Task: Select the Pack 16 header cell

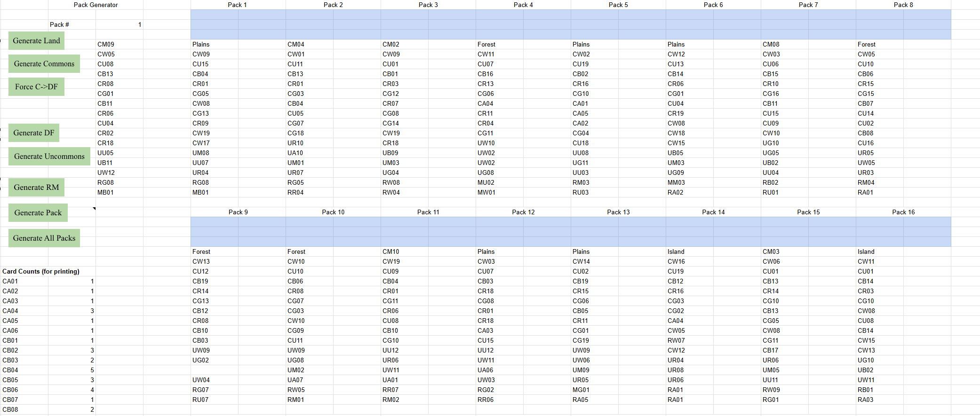Action: 903,212
